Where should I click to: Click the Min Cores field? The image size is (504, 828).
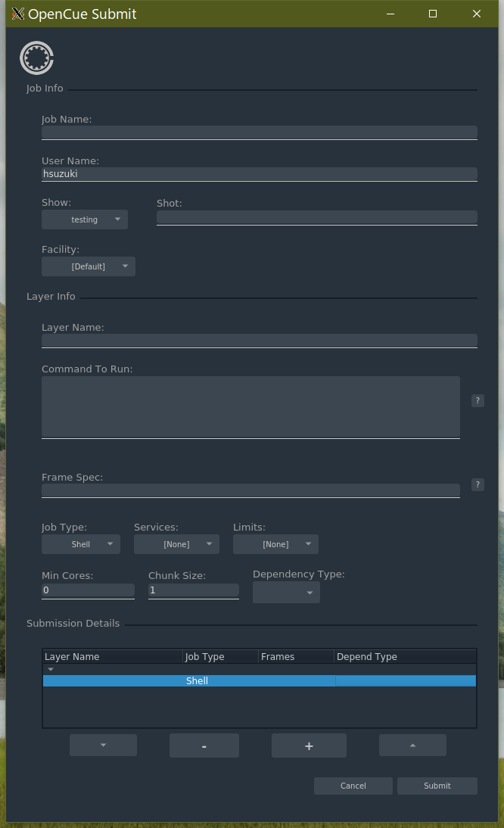click(88, 591)
